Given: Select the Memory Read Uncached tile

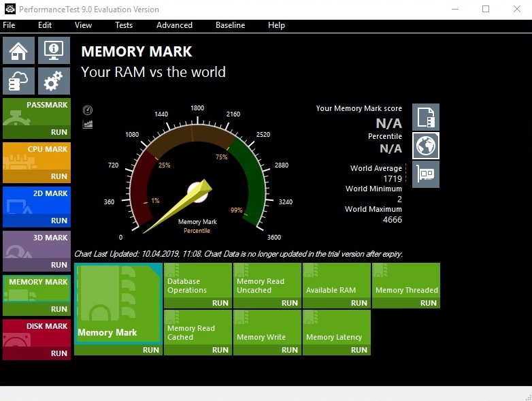Looking at the screenshot, I should (267, 280).
